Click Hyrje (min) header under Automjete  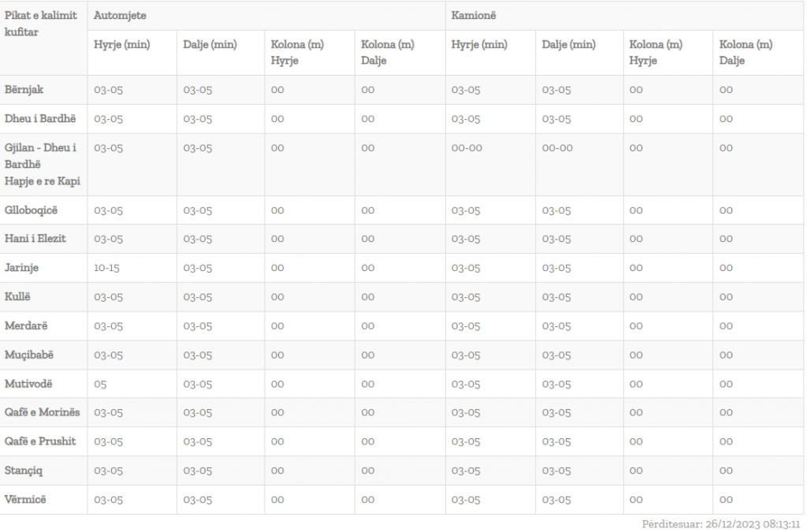pyautogui.click(x=121, y=45)
